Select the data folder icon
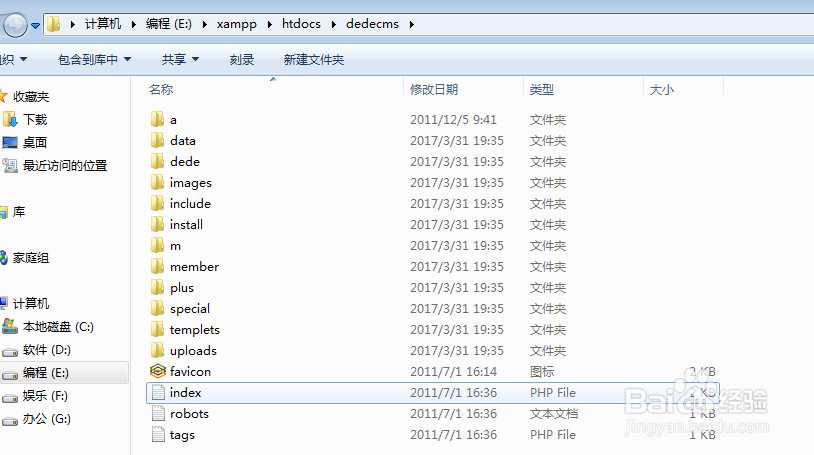This screenshot has width=814, height=455. [157, 140]
